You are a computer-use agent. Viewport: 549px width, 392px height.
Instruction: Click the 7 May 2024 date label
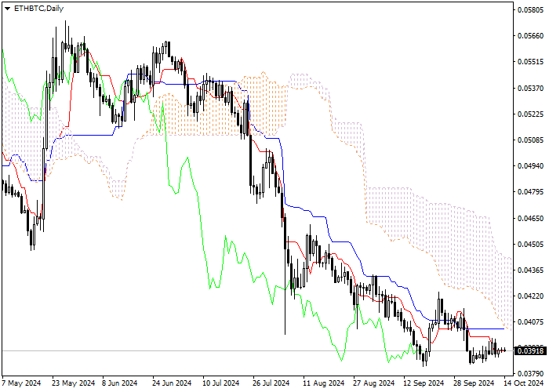click(x=21, y=383)
